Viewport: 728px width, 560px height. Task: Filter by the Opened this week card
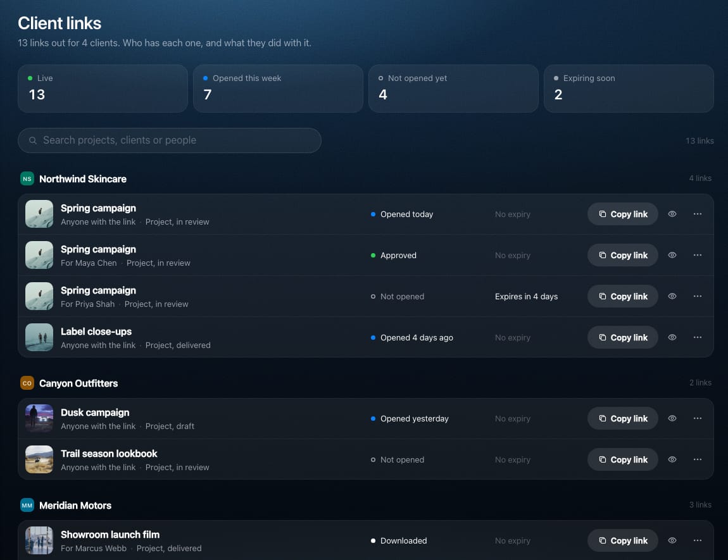(278, 88)
